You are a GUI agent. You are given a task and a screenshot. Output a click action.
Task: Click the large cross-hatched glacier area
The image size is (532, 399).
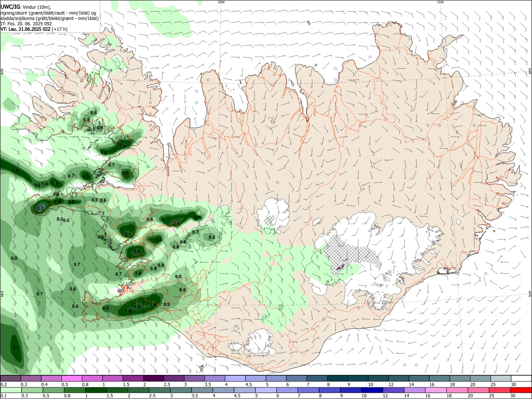point(351,254)
